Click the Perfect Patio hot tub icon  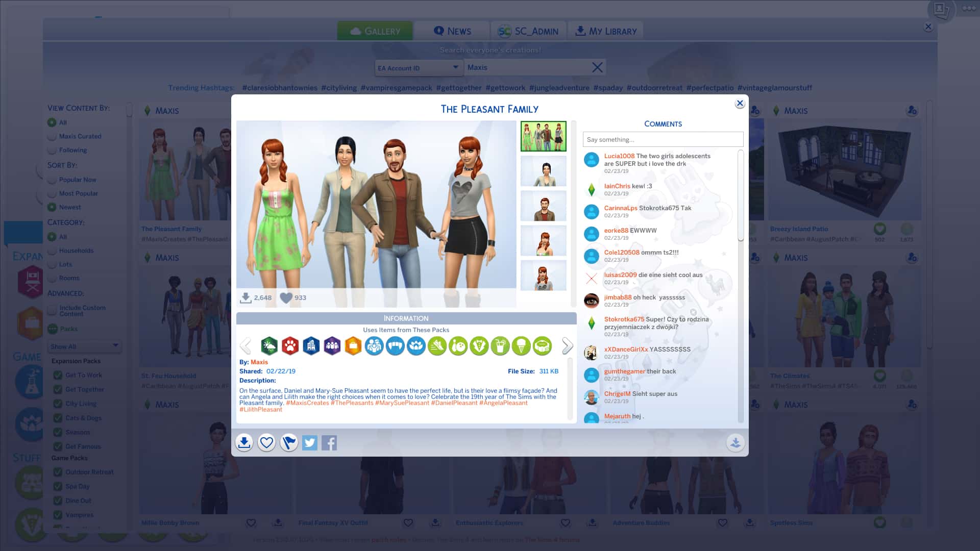point(542,346)
